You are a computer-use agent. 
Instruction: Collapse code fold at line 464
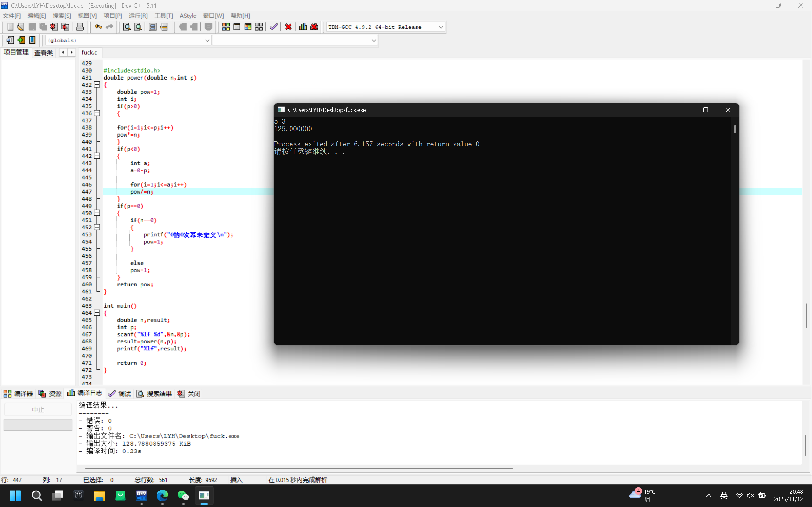point(97,313)
